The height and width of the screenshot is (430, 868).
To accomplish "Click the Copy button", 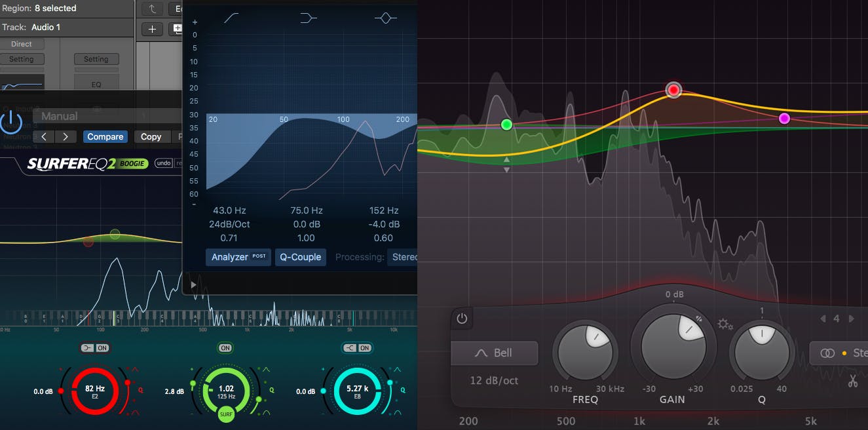I will point(151,136).
